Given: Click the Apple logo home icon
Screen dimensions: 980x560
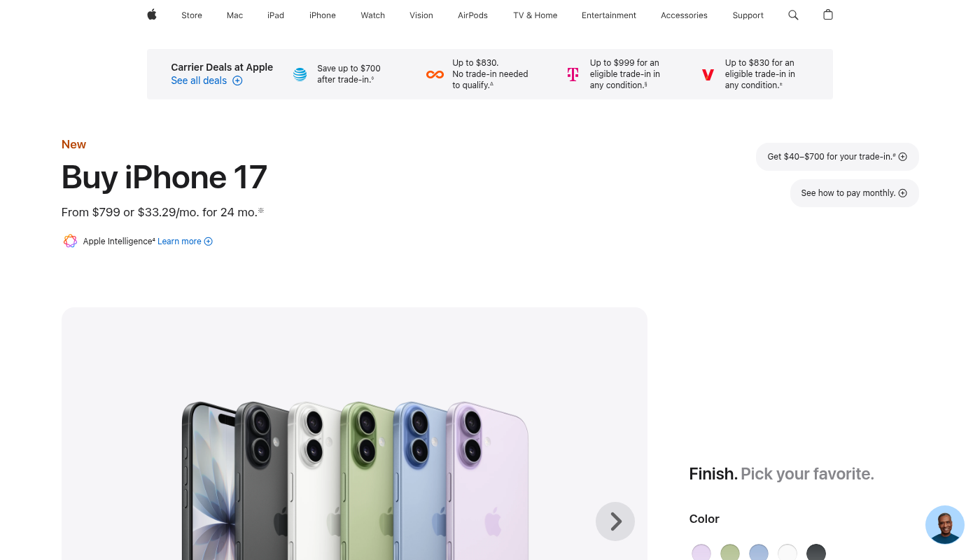Looking at the screenshot, I should point(152,15).
